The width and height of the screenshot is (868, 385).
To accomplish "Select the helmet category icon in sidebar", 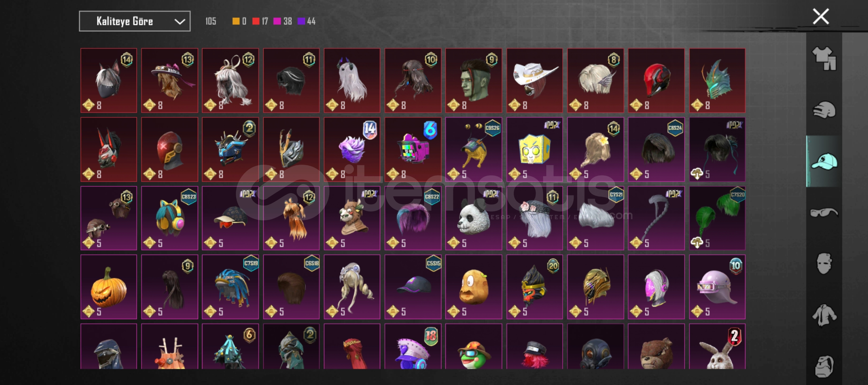I will pos(824,110).
